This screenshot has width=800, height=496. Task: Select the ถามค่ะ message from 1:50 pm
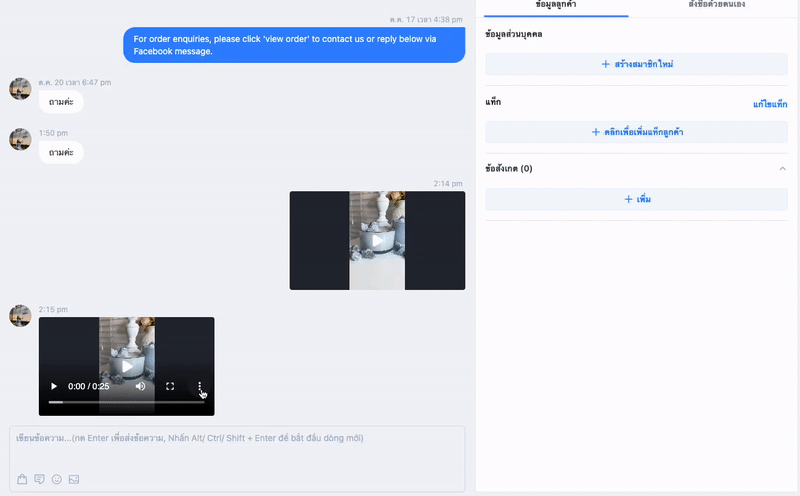coord(61,153)
